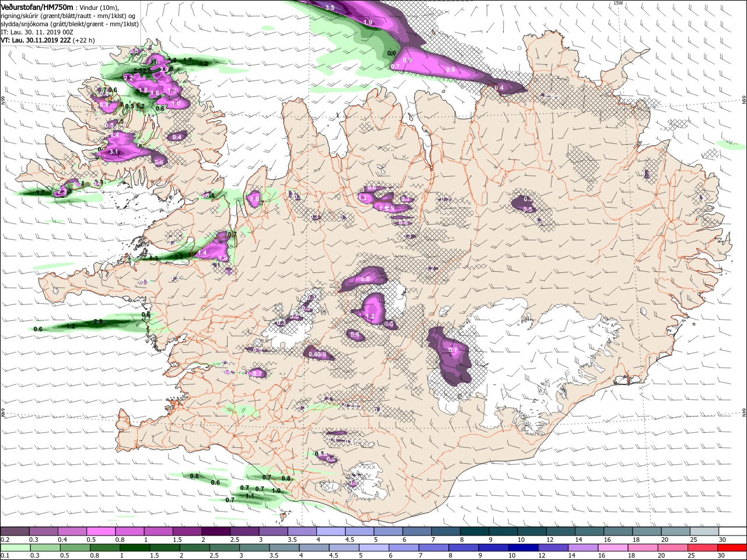Select the pink 16 rain legend swatch
Screen dimensions: 747x560
[x=613, y=548]
